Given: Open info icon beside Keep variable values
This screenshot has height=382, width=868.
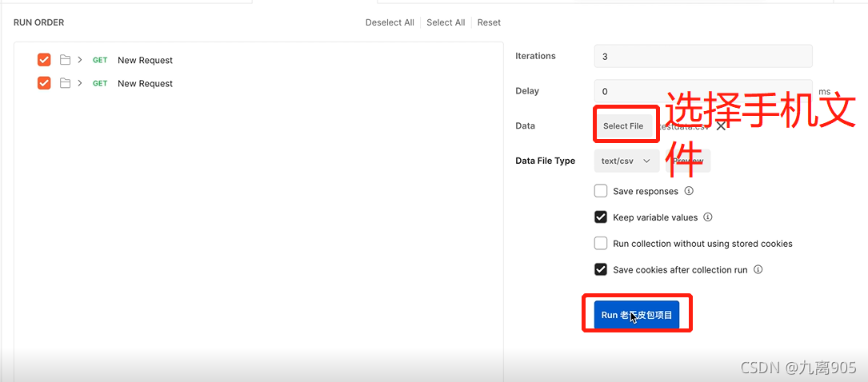Looking at the screenshot, I should point(707,217).
